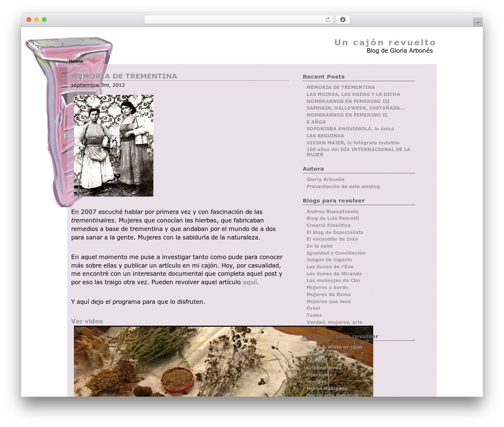Open recent post 6 AÑOS
Viewport: 504px width, 427px height.
coord(316,122)
